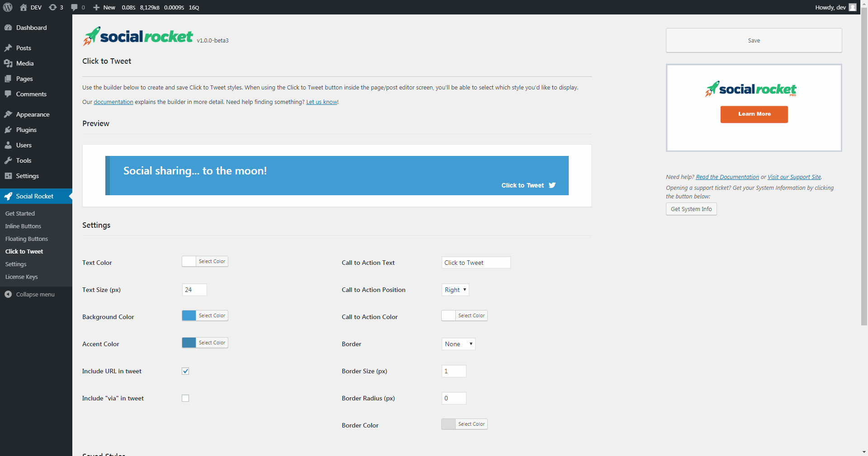Open the Accent Color swatch picker
The image size is (868, 456).
click(x=205, y=343)
